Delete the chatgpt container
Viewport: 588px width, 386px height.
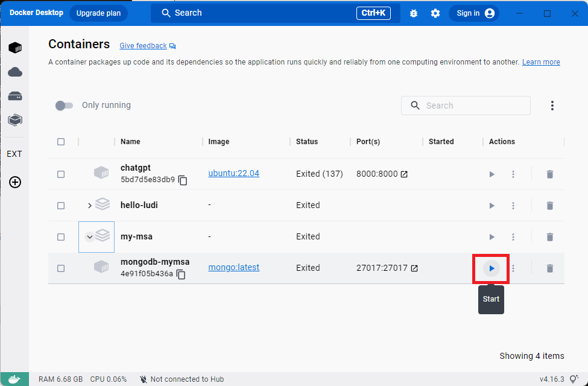550,174
